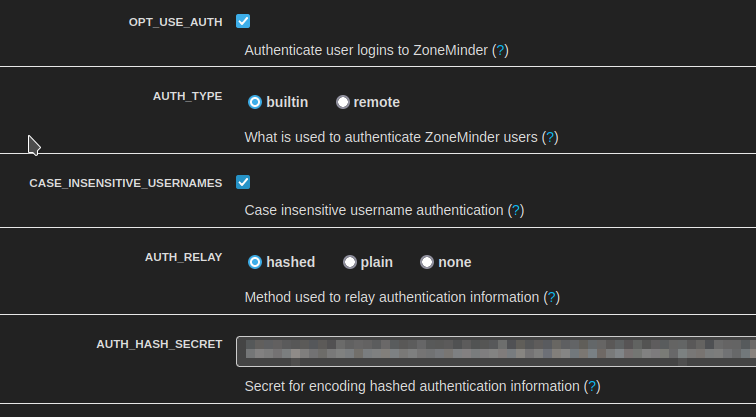Set AUTH_RELAY to none
This screenshot has height=417, width=756.
coord(427,262)
